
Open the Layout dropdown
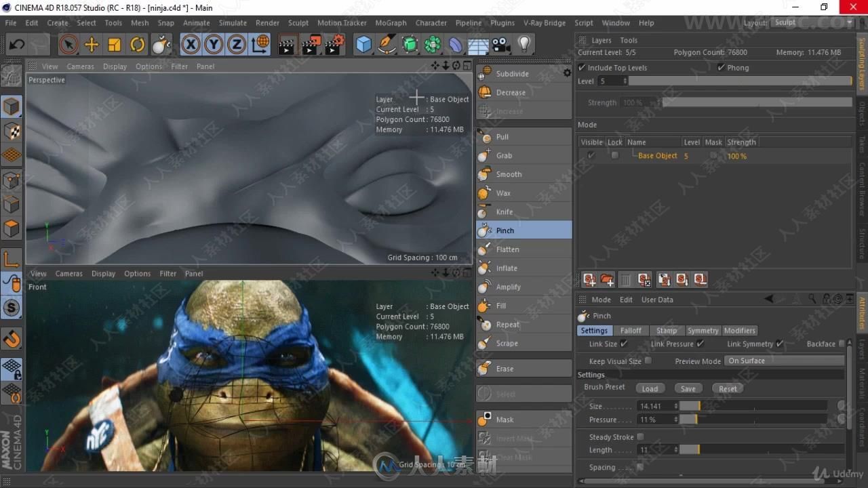(x=812, y=22)
